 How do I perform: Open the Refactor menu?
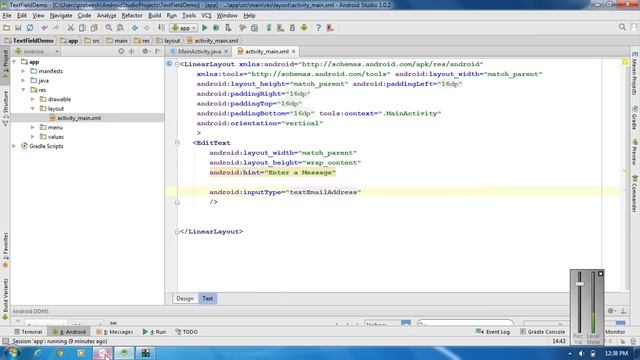click(132, 16)
